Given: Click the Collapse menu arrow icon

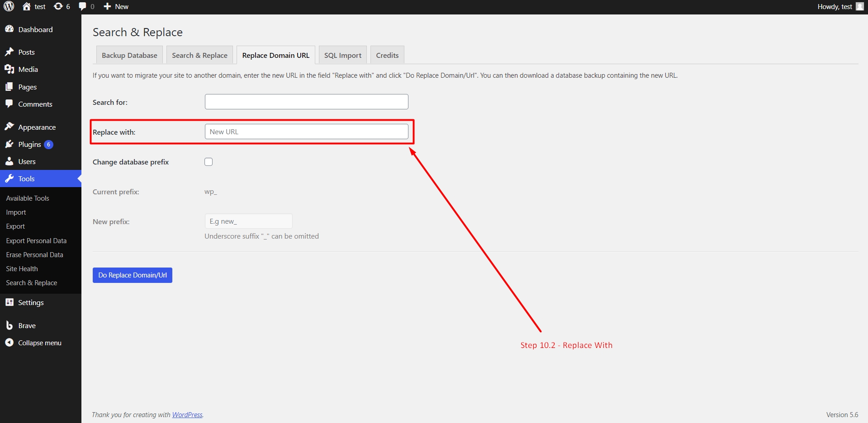Looking at the screenshot, I should [9, 343].
